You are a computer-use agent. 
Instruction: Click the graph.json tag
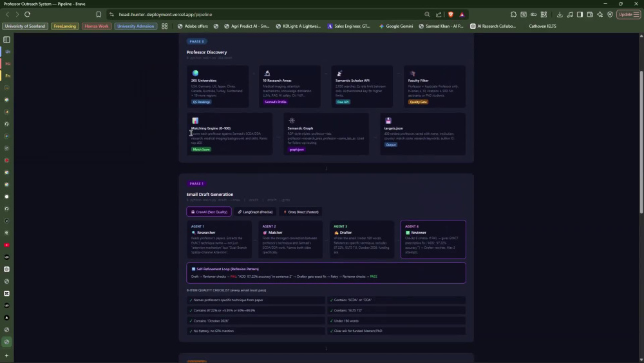click(x=296, y=150)
